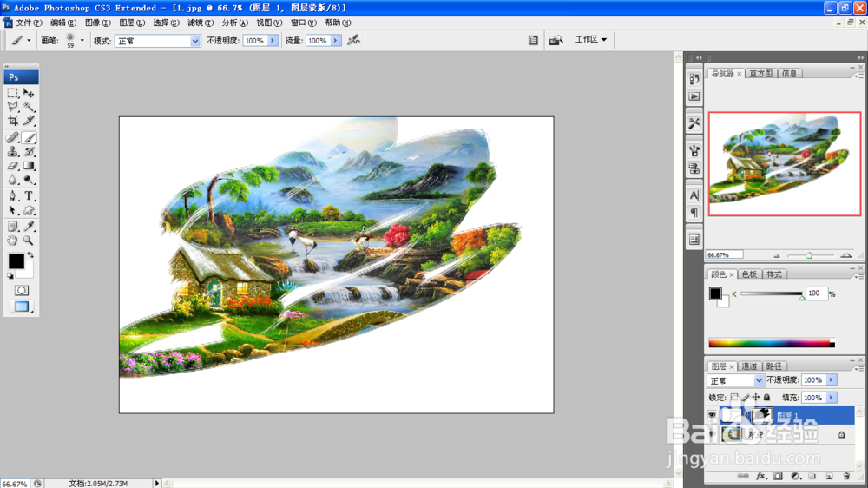Select the Blur tool

coord(13,180)
